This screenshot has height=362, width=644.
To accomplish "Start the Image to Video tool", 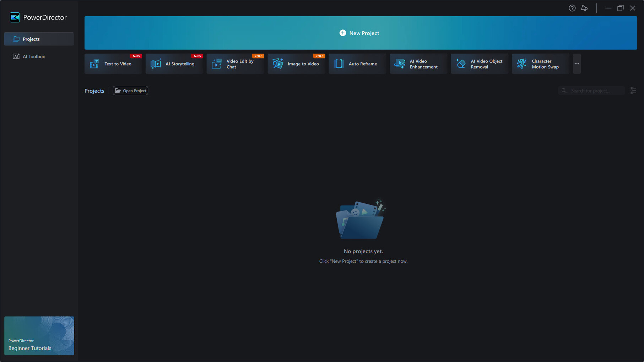I will pos(296,64).
